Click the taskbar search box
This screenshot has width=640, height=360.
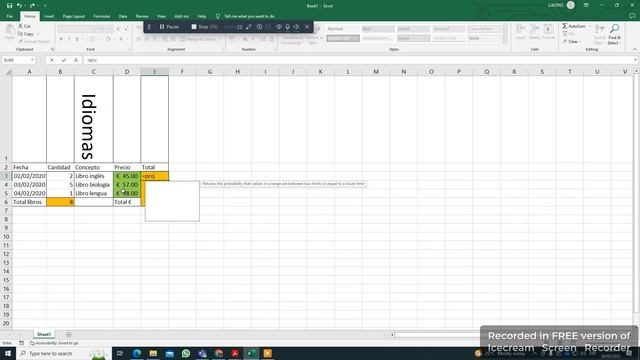[x=64, y=353]
